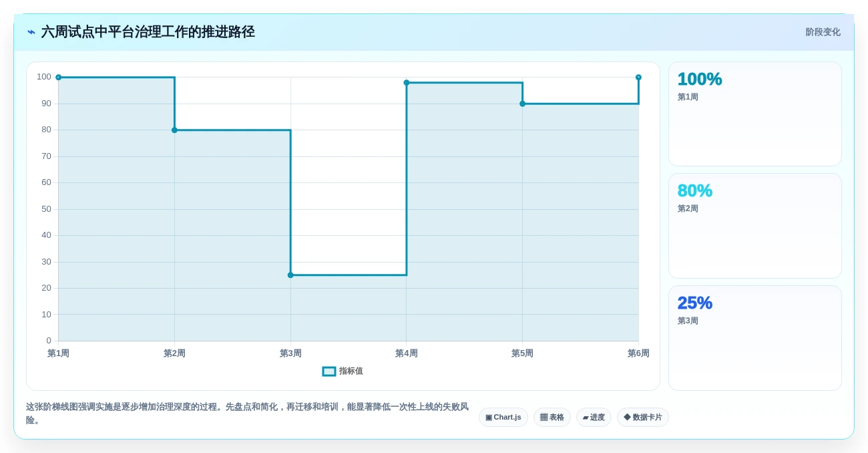
Task: Click the 第3周 data point at 25
Action: click(x=290, y=275)
